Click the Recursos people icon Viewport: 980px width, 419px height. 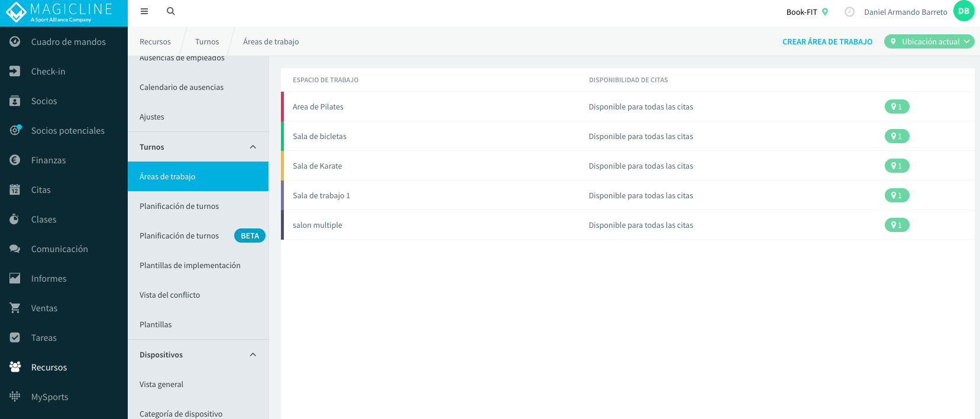[15, 367]
